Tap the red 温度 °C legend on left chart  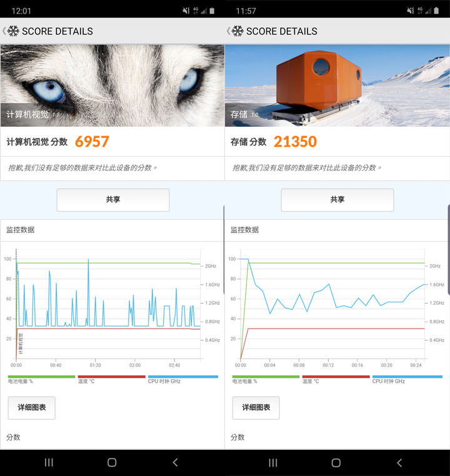click(x=111, y=379)
